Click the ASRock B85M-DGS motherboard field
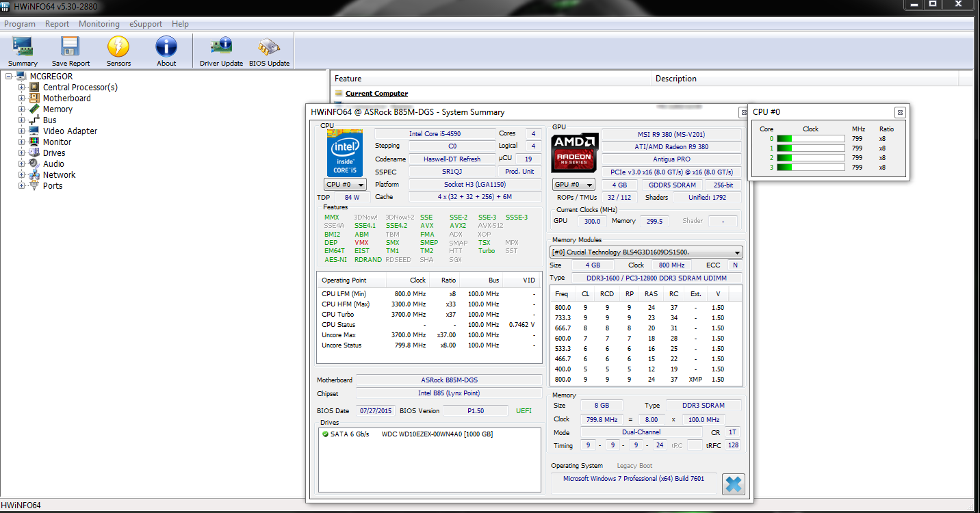Viewport: 980px width, 513px height. point(449,380)
